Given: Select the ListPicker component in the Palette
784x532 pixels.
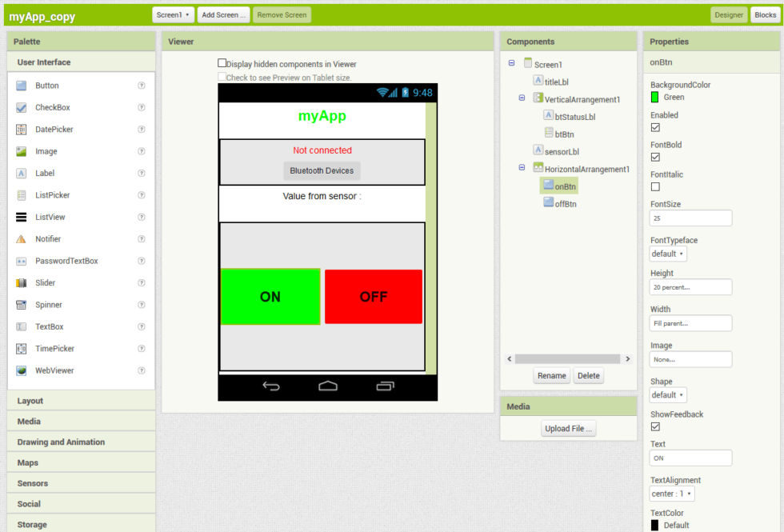Looking at the screenshot, I should point(51,194).
